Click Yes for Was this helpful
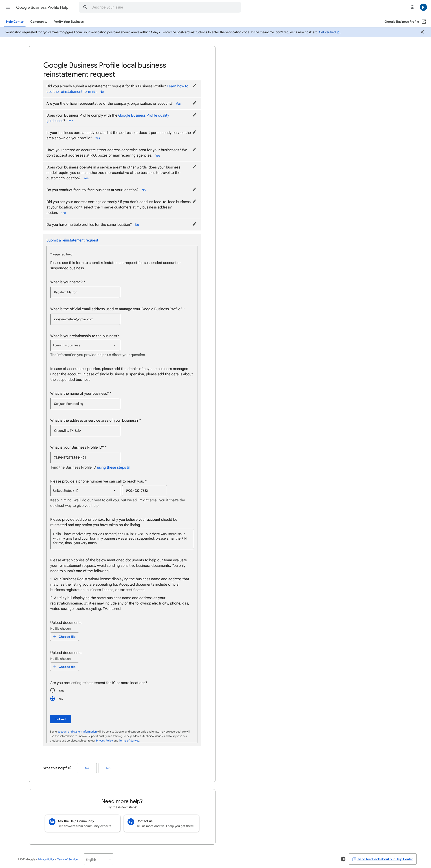431x868 pixels. coord(87,768)
